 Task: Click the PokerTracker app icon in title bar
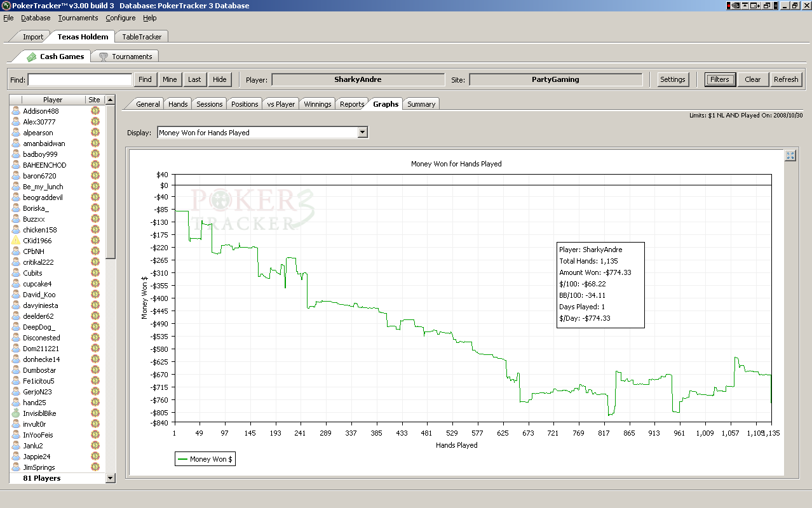click(x=6, y=6)
